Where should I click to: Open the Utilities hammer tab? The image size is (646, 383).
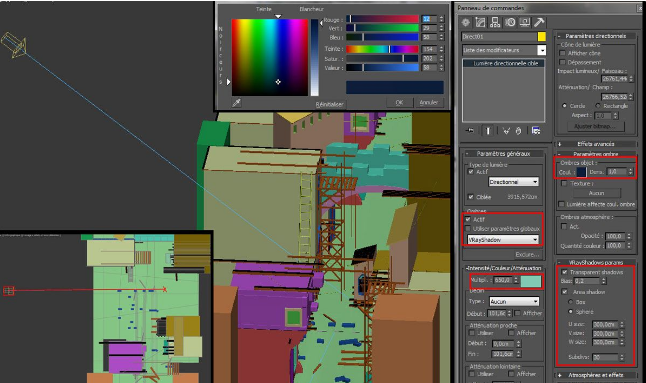point(539,23)
